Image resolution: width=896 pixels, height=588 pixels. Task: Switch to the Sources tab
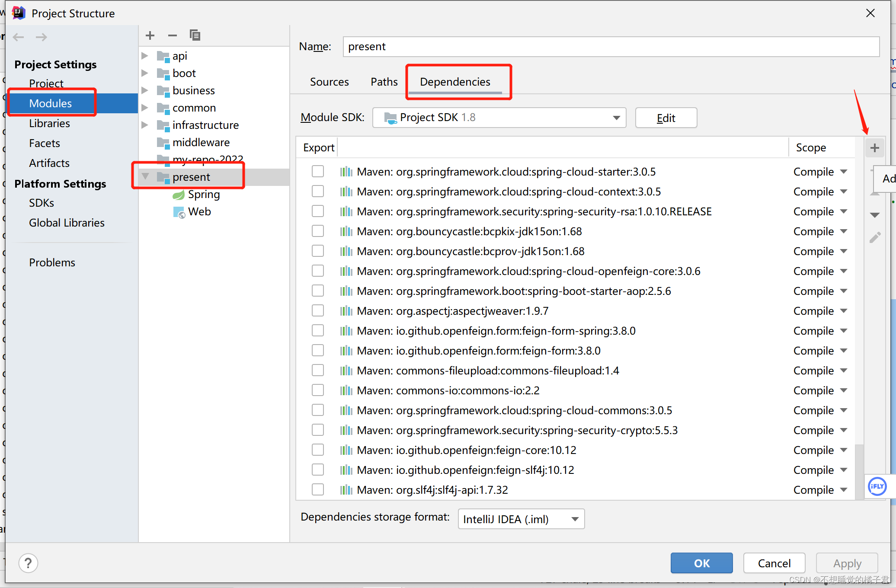point(329,82)
